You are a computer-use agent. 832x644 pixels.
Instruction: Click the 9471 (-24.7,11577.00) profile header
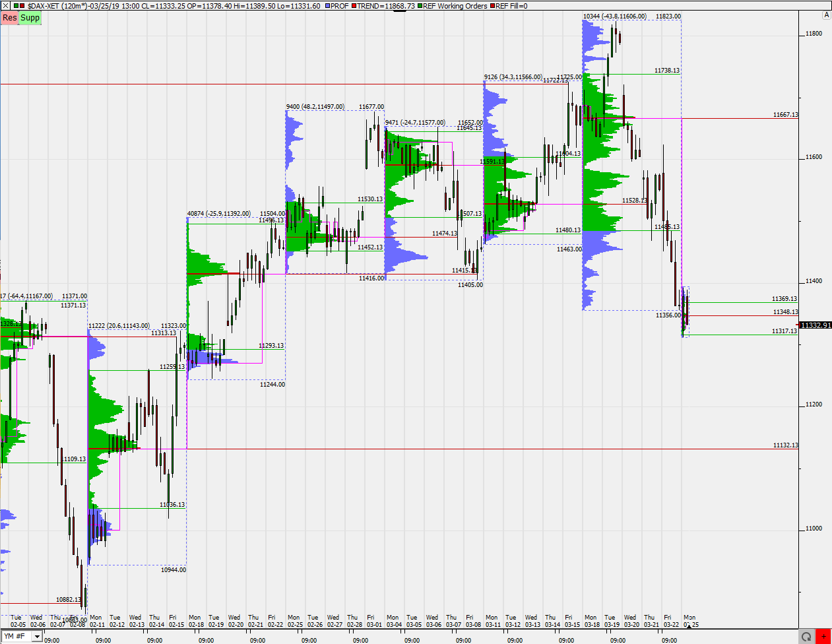pyautogui.click(x=415, y=123)
